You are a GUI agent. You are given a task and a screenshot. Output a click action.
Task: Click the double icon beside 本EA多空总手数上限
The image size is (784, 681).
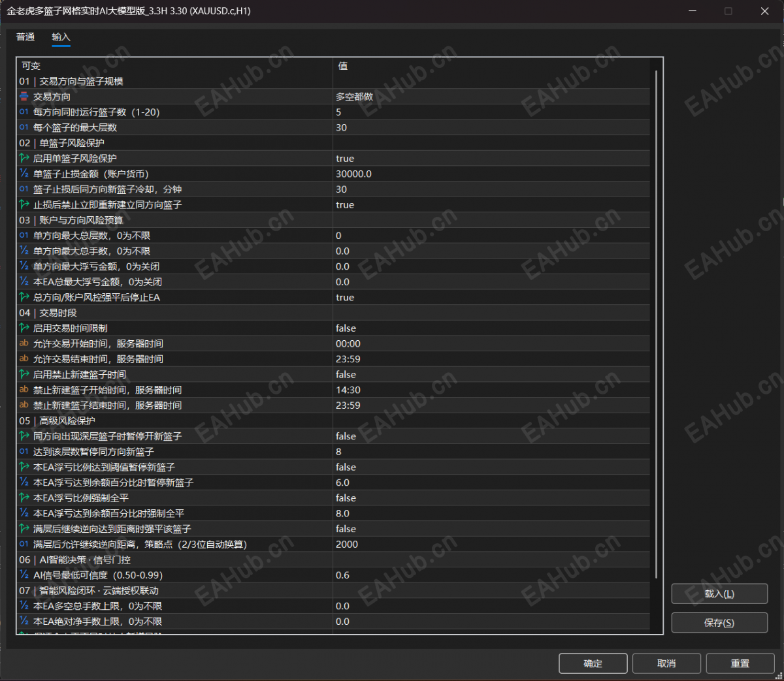click(x=24, y=606)
